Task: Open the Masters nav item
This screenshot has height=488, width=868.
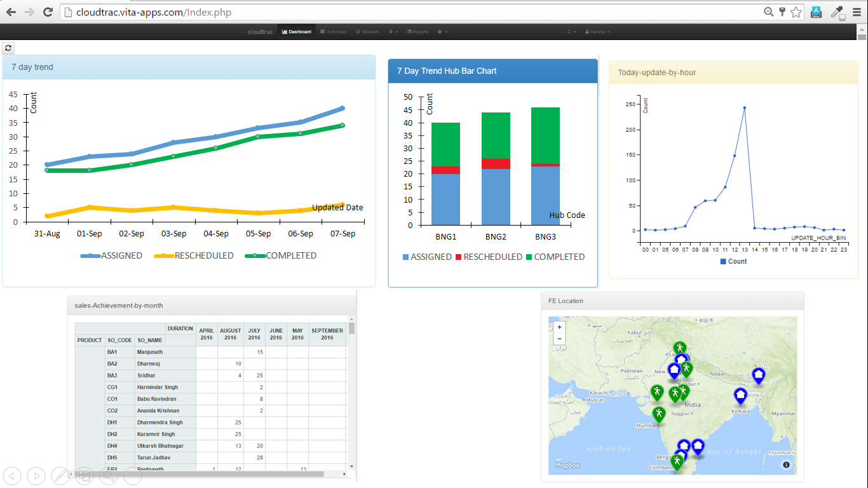Action: 368,31
